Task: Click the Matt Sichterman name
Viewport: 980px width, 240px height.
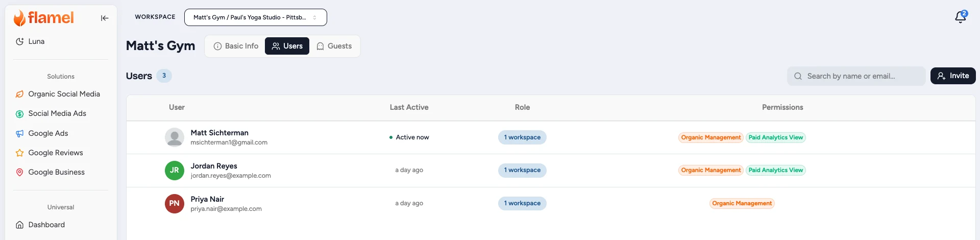Action: point(219,133)
